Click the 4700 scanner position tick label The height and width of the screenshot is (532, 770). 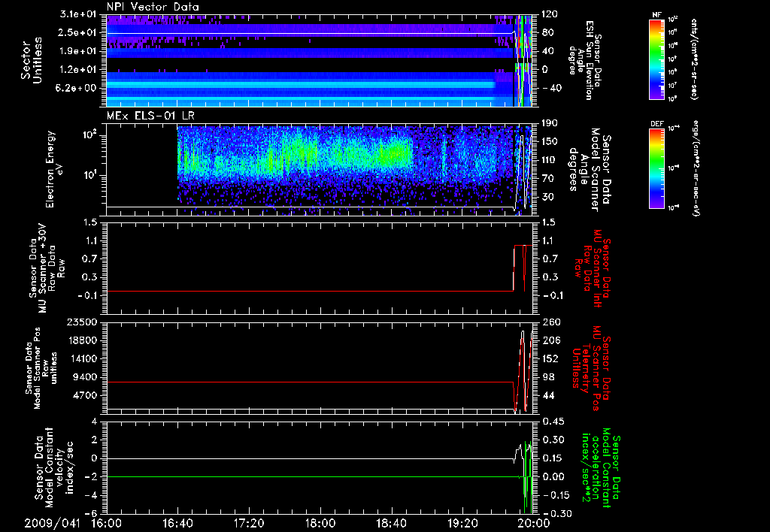tap(85, 395)
